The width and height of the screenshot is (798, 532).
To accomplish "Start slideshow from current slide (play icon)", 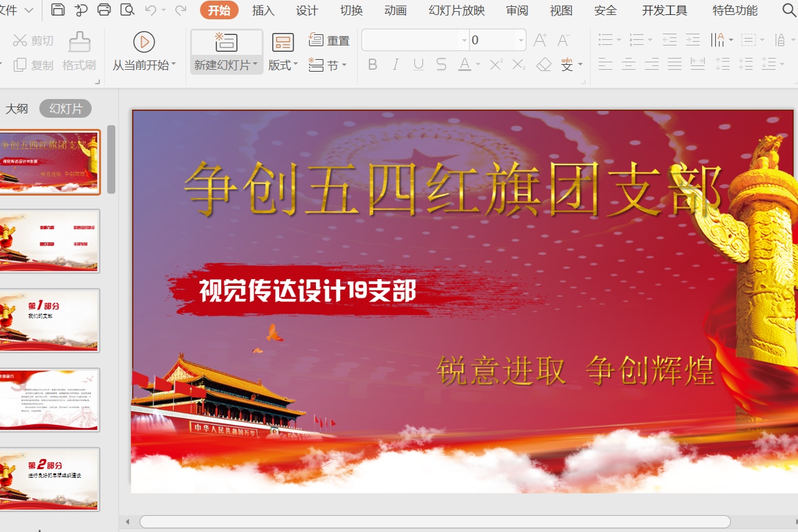I will coord(144,42).
